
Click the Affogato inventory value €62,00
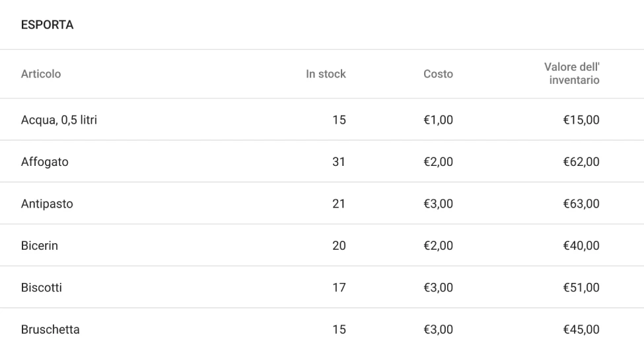[581, 162]
